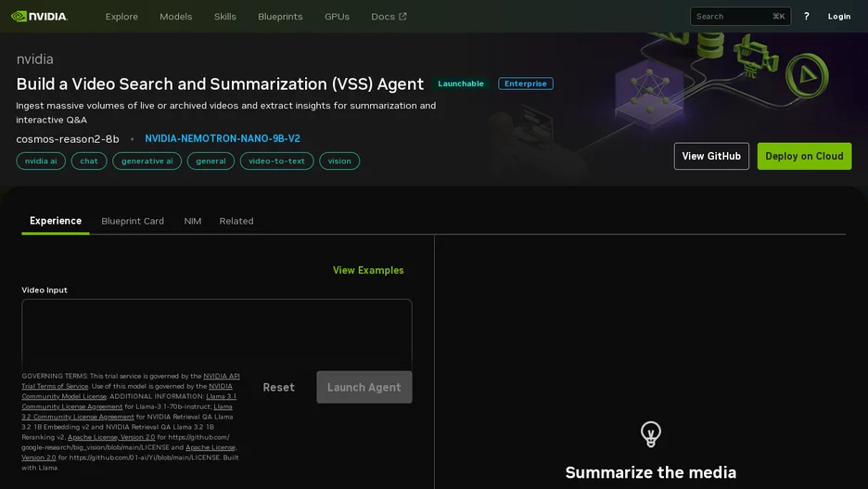Click the Build a Video Search and Summarization title

point(220,84)
